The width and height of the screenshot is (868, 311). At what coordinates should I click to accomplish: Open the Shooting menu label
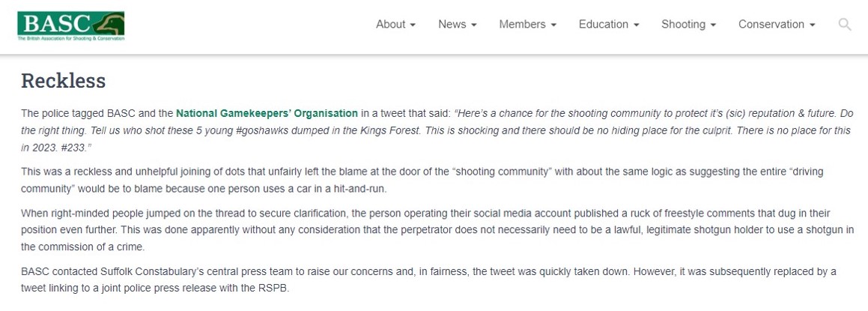click(684, 25)
